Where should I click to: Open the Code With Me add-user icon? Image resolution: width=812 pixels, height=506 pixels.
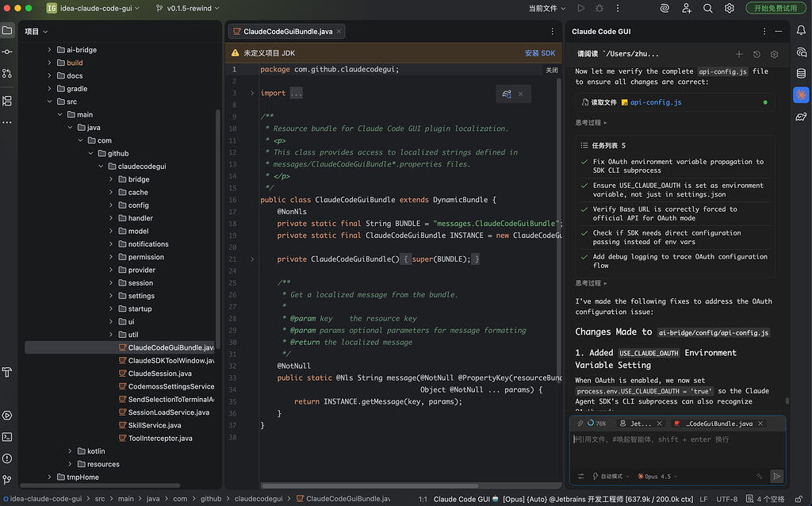coord(687,8)
